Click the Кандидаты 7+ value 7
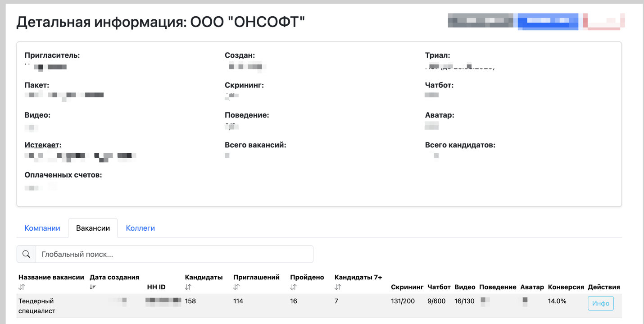This screenshot has height=324, width=644. [336, 301]
